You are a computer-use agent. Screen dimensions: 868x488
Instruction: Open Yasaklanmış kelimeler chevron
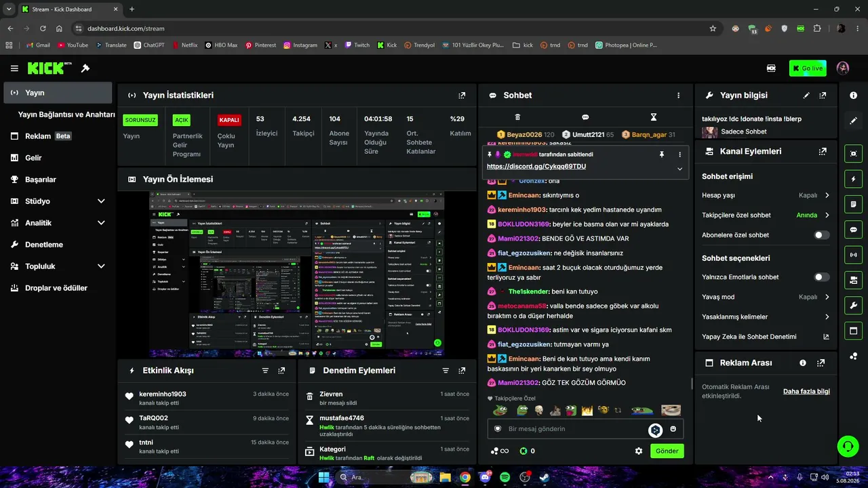(x=827, y=317)
